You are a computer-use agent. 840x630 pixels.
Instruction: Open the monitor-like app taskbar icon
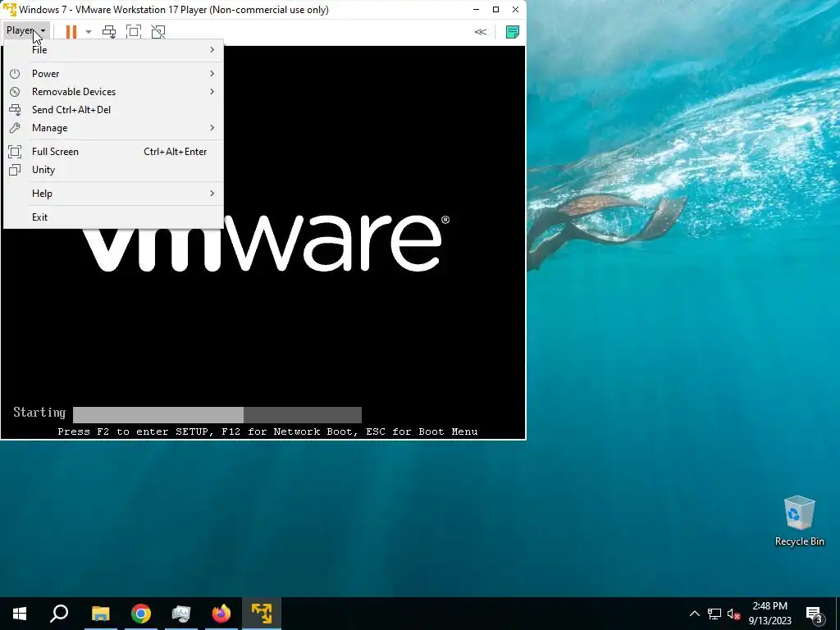tap(181, 614)
